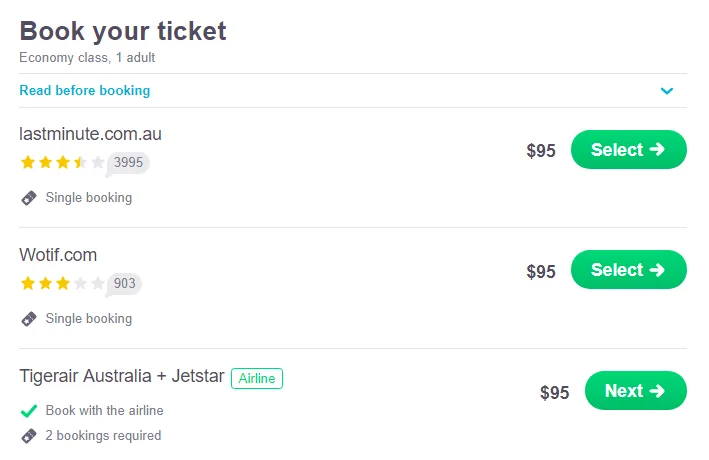Click the lastminute.com.au ticket icon
709x460 pixels.
29,198
